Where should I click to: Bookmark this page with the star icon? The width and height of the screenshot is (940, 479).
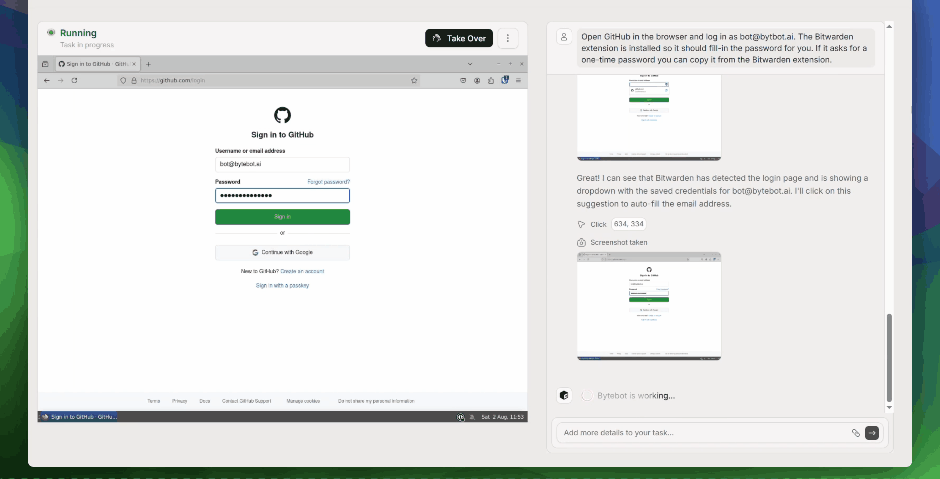(414, 80)
